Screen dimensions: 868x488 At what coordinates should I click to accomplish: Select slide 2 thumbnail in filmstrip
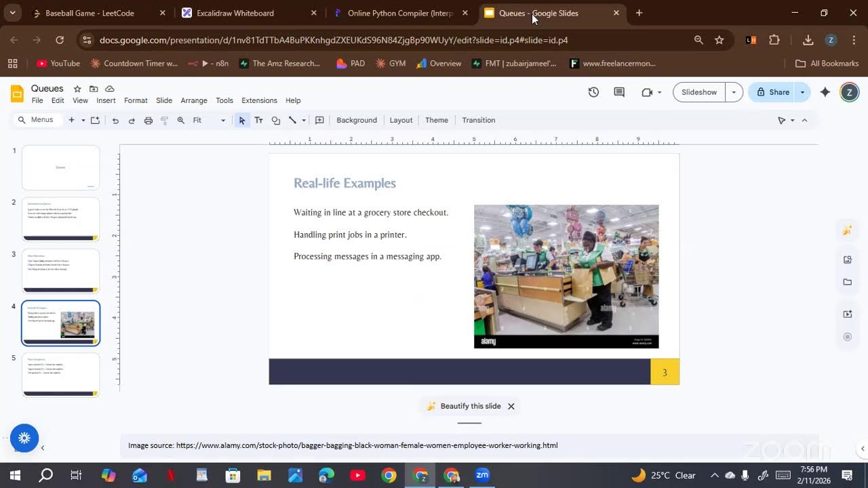pos(61,219)
